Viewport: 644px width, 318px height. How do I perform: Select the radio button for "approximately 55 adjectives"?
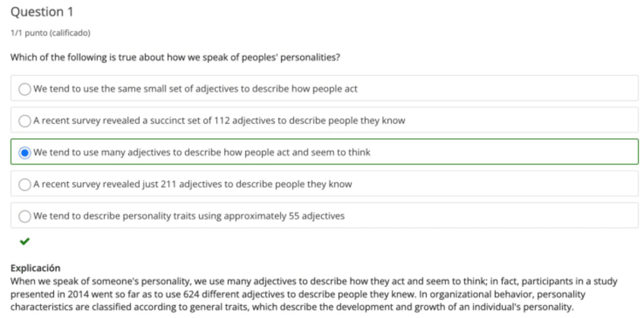[x=25, y=216]
